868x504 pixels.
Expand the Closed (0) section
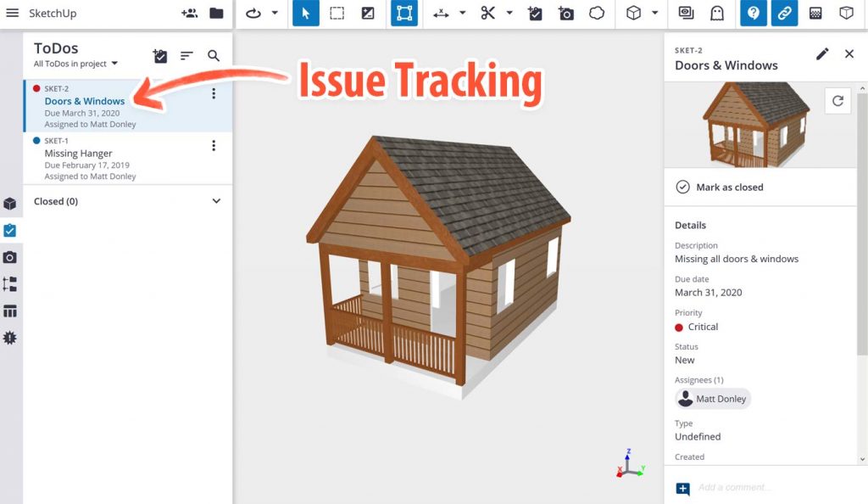tap(215, 201)
